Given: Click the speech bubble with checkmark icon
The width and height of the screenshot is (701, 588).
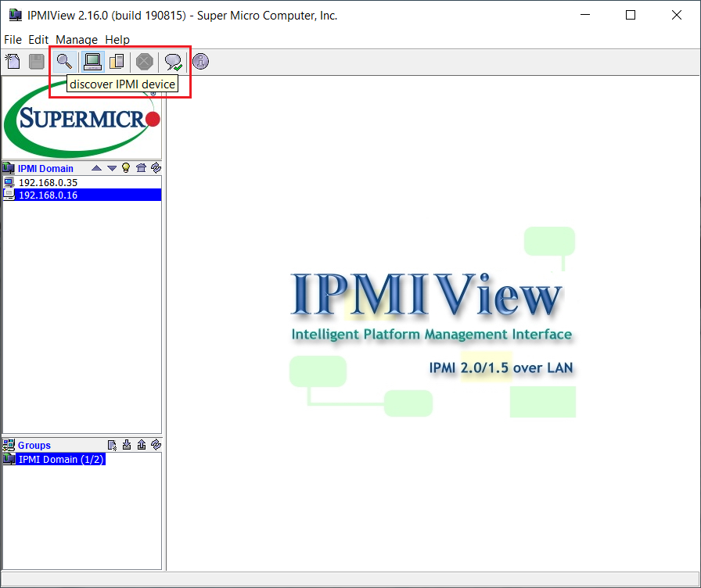Looking at the screenshot, I should click(x=173, y=62).
